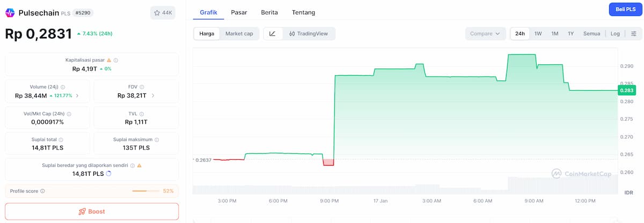Switch to line chart icon
644x223 pixels.
tap(273, 33)
